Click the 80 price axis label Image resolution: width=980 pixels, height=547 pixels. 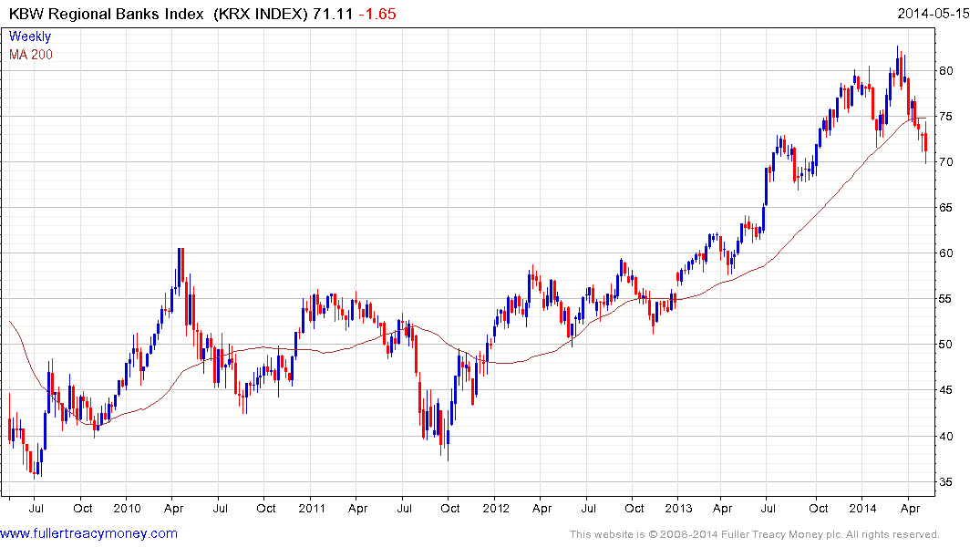(945, 70)
